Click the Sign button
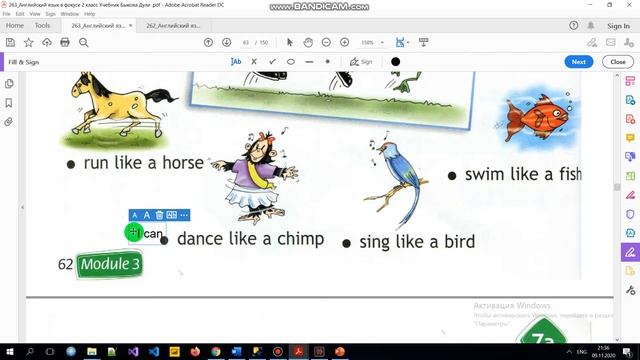 [361, 62]
